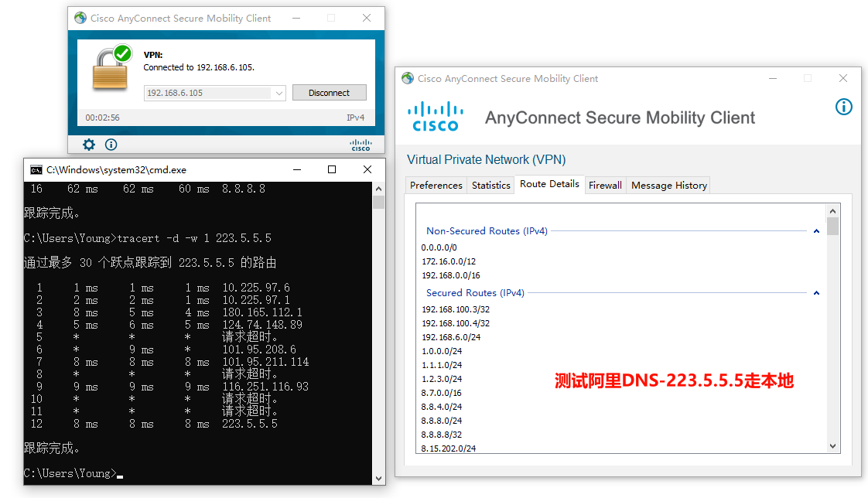Switch to the Statistics tab
The width and height of the screenshot is (868, 498).
click(491, 186)
